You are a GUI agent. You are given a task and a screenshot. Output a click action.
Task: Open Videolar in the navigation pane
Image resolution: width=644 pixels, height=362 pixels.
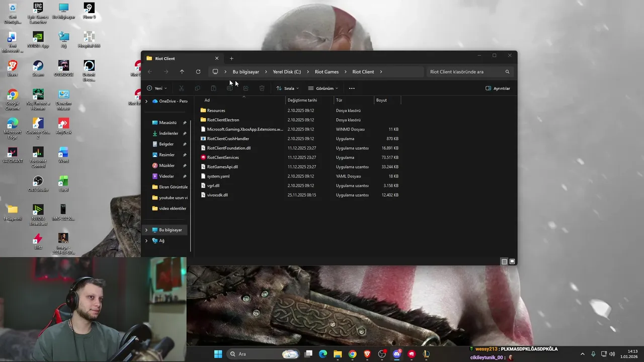pyautogui.click(x=166, y=176)
